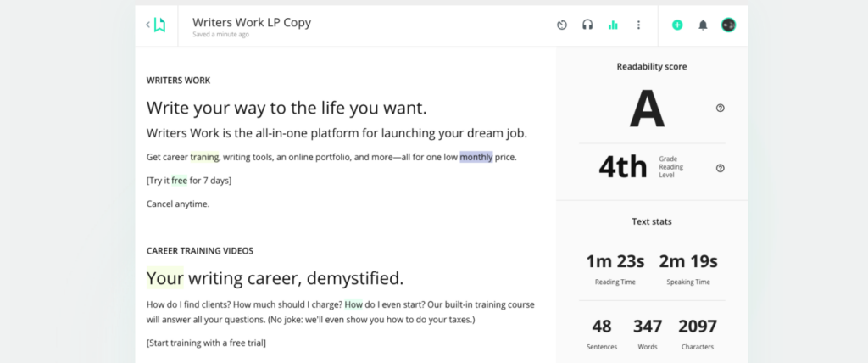Select the '1m 23s' reading time value
The height and width of the screenshot is (363, 868).
[615, 261]
